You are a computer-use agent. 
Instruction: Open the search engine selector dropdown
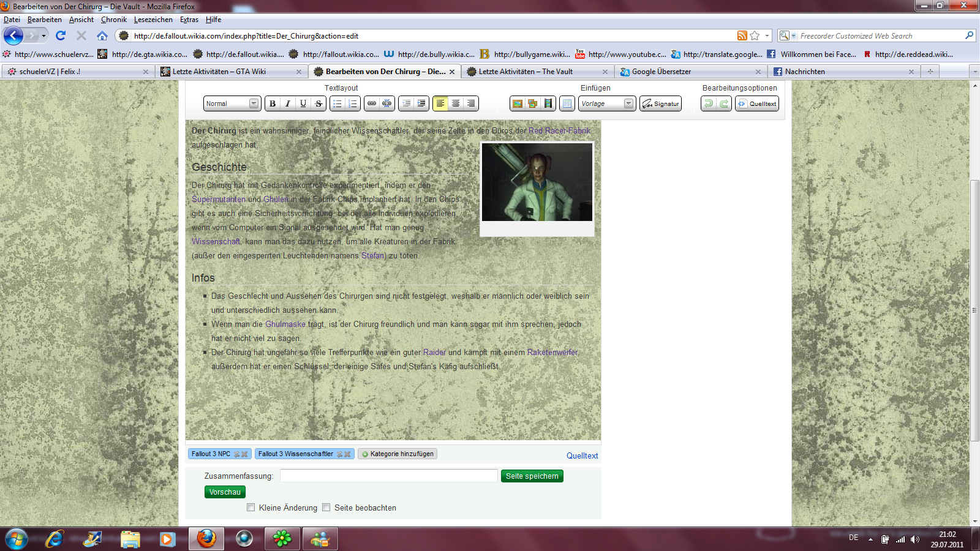coord(787,36)
